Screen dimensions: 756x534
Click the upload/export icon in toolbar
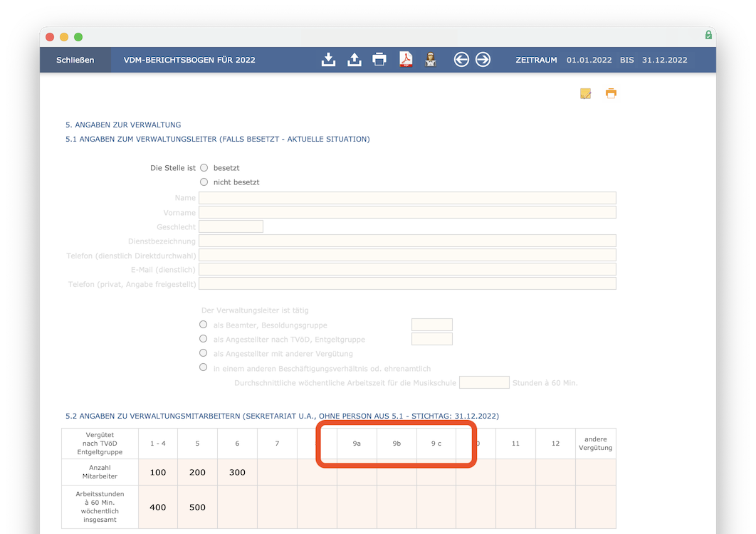(x=354, y=60)
